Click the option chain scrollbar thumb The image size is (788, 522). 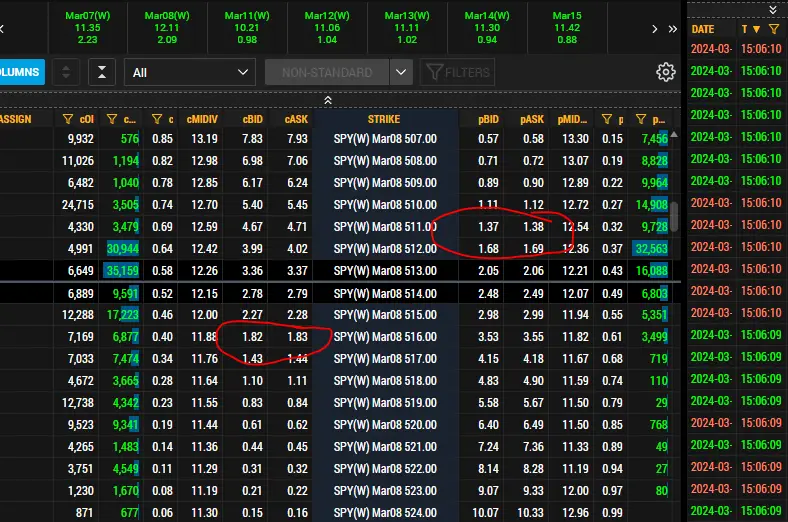coord(674,217)
